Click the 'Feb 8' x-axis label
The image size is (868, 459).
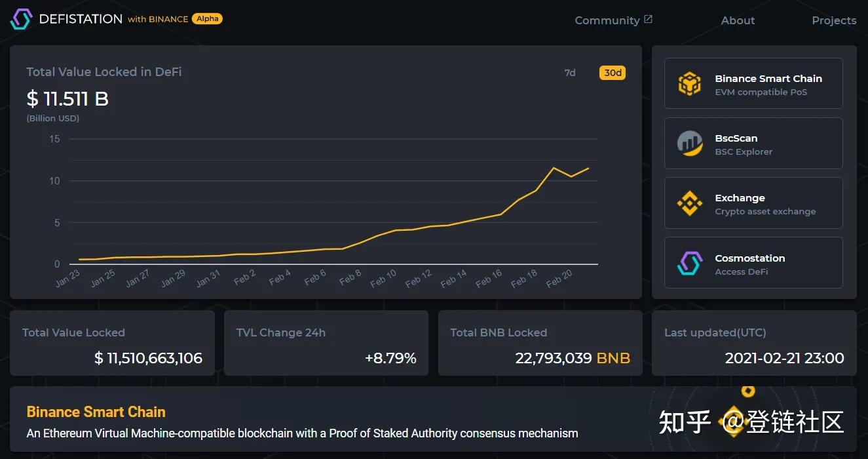(350, 279)
